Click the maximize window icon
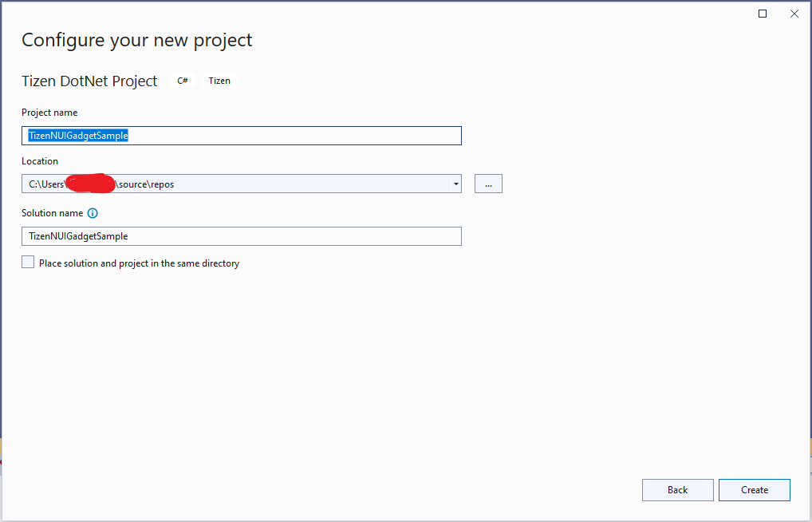Image resolution: width=812 pixels, height=522 pixels. [761, 13]
